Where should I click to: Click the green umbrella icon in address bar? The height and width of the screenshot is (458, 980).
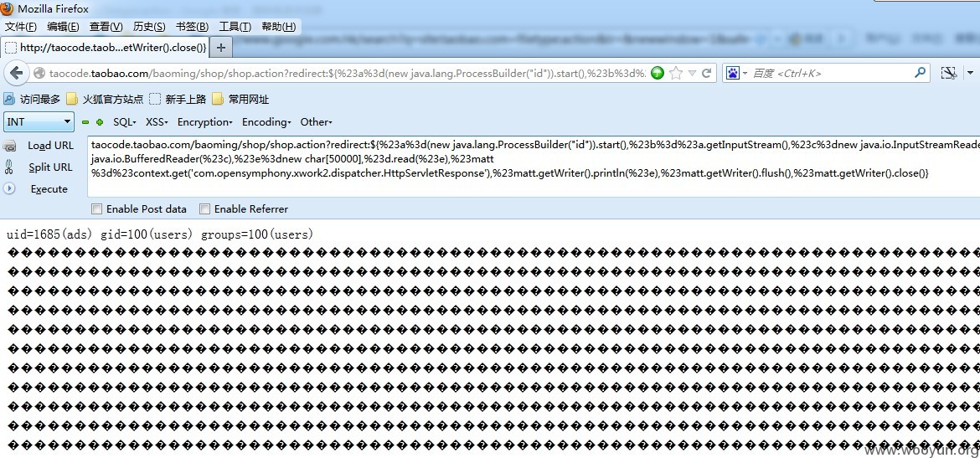point(657,73)
